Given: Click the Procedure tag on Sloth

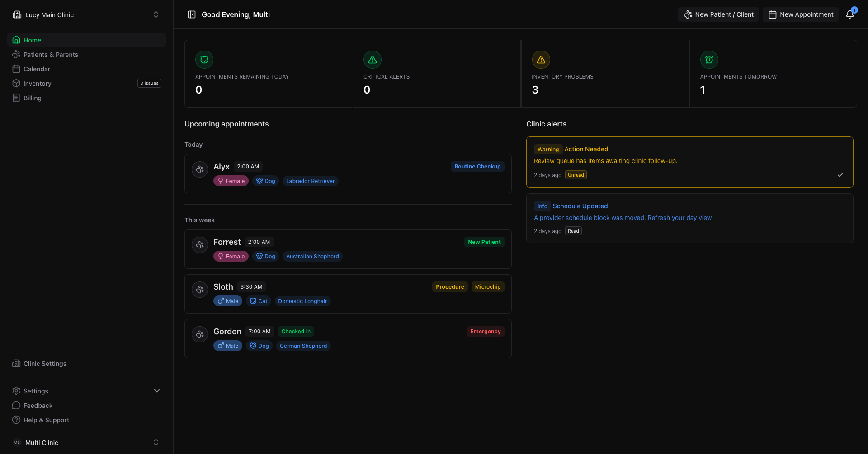Looking at the screenshot, I should tap(450, 286).
